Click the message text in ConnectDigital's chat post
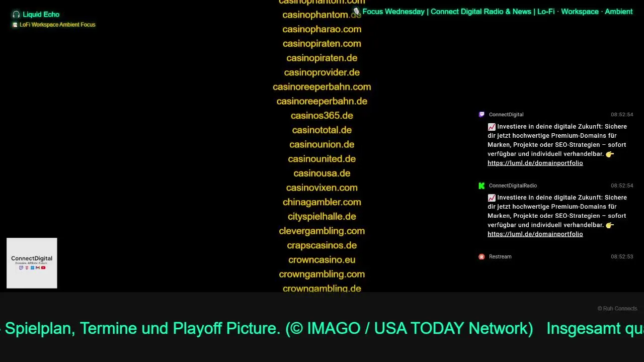The image size is (644, 362). [x=557, y=145]
